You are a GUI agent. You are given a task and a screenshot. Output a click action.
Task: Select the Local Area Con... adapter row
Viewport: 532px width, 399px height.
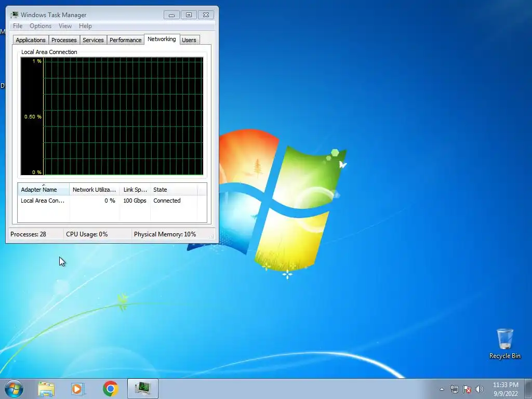[x=112, y=201]
